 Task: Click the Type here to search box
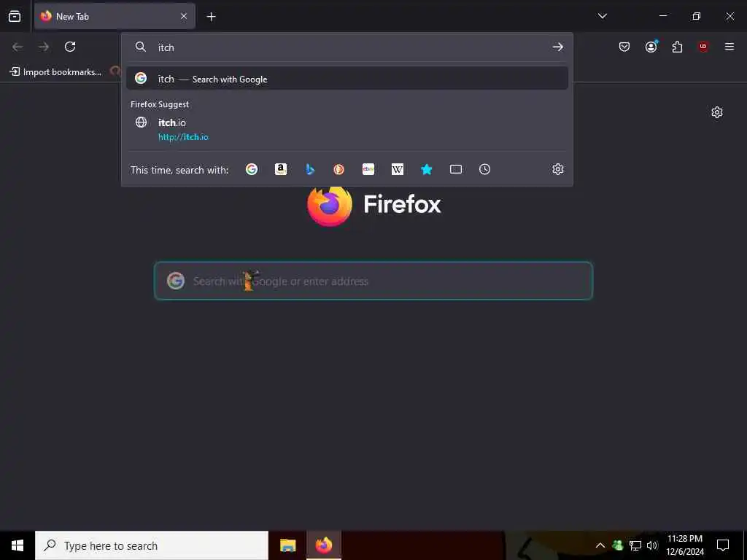tap(152, 545)
